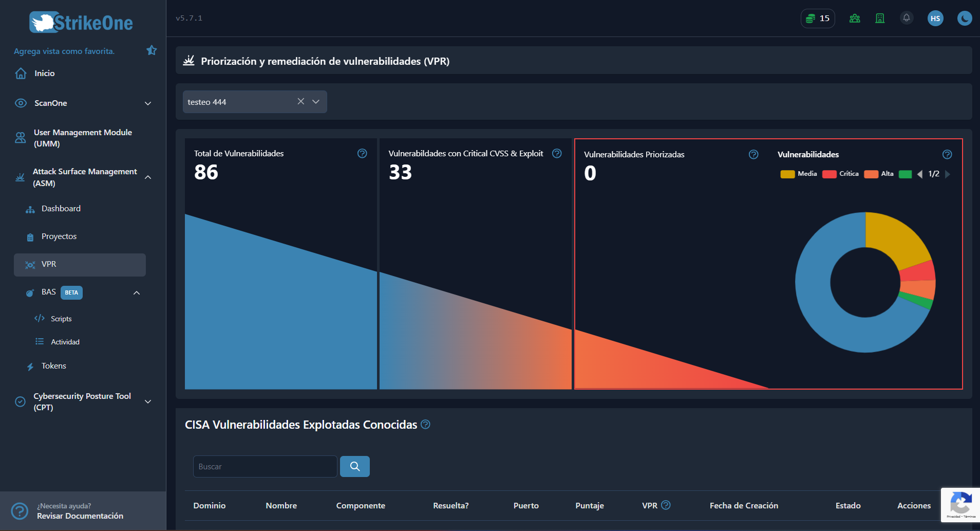Click the green building organization icon

coord(880,19)
